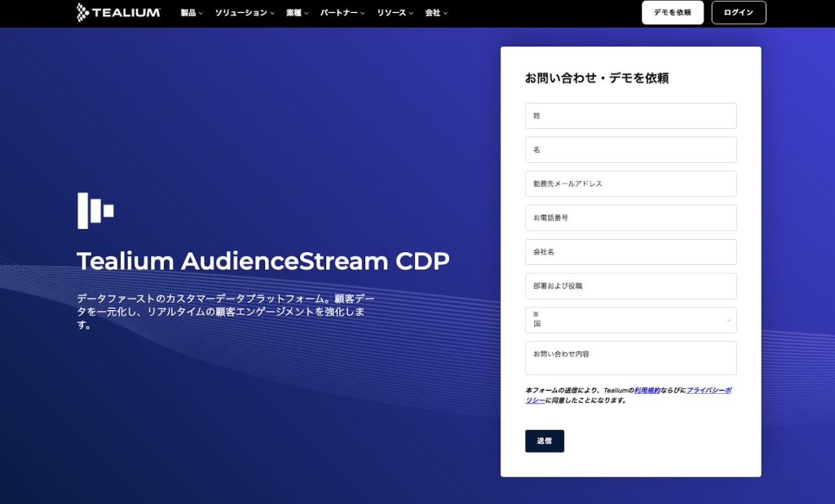Open the 製品 navigation menu
The image size is (835, 504).
pos(192,13)
